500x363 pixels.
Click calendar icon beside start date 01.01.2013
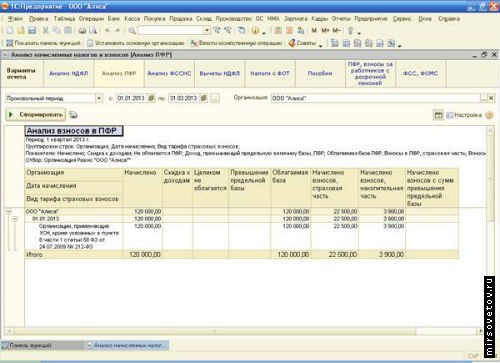coord(151,98)
